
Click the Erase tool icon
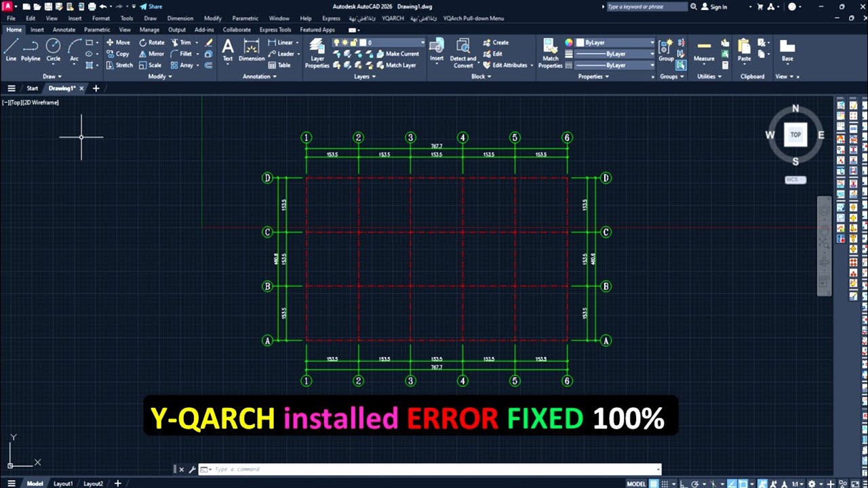point(209,42)
